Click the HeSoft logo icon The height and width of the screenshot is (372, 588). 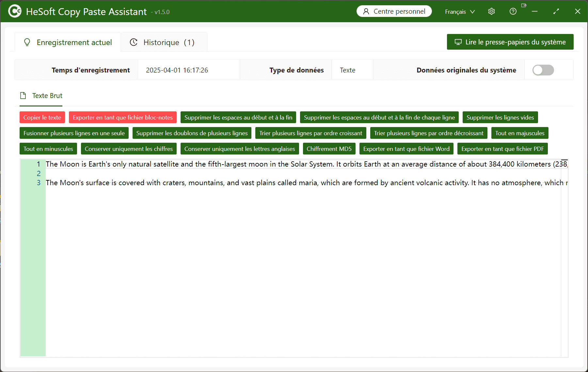tap(15, 11)
